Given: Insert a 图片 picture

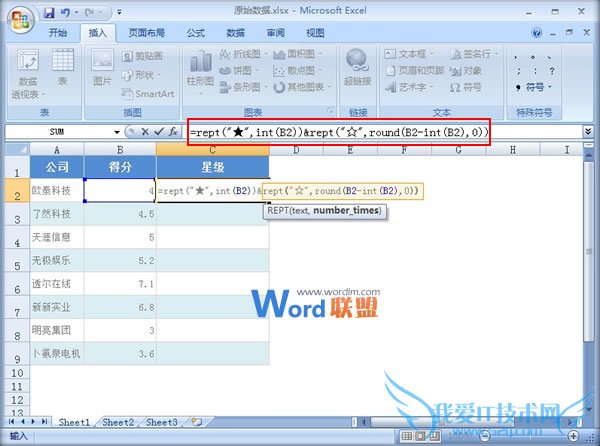Looking at the screenshot, I should [x=102, y=67].
